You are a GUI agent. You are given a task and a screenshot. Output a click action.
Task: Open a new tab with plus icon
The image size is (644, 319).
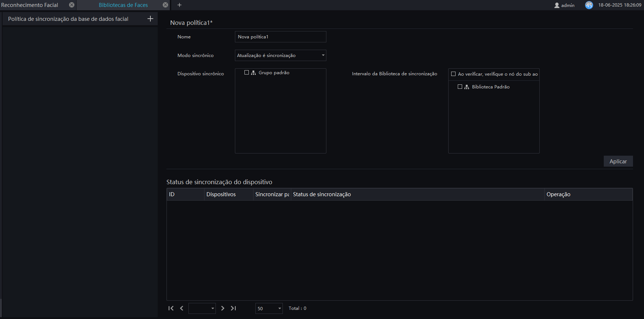coord(179,5)
